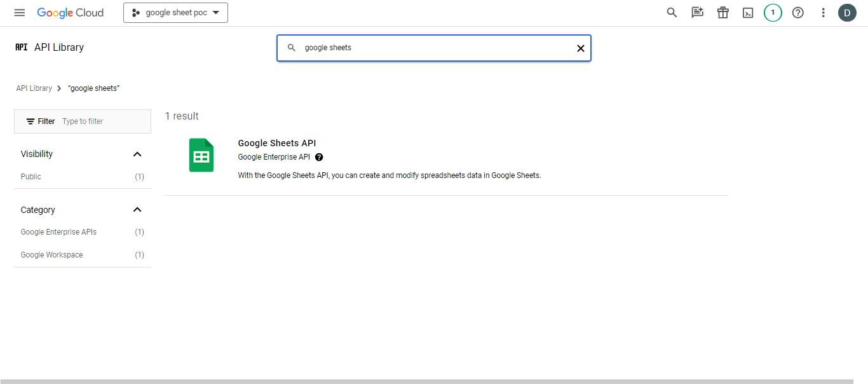Open the help question mark icon

798,13
